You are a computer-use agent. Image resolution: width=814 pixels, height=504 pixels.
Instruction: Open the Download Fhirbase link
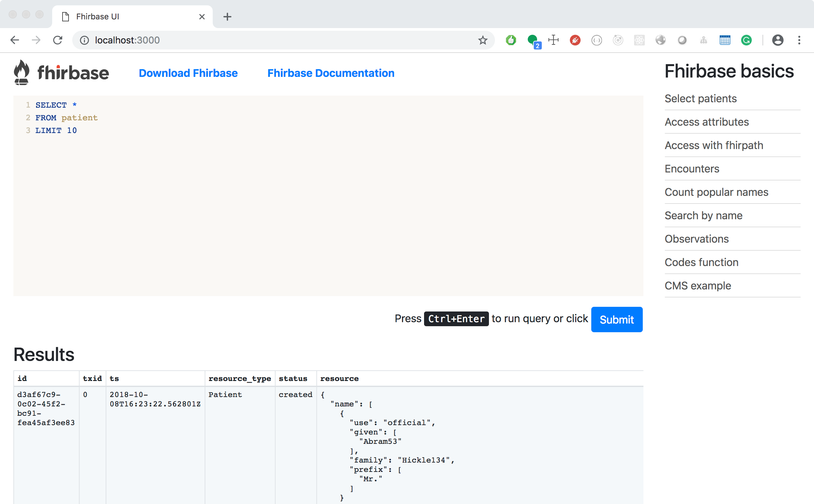[x=188, y=73]
